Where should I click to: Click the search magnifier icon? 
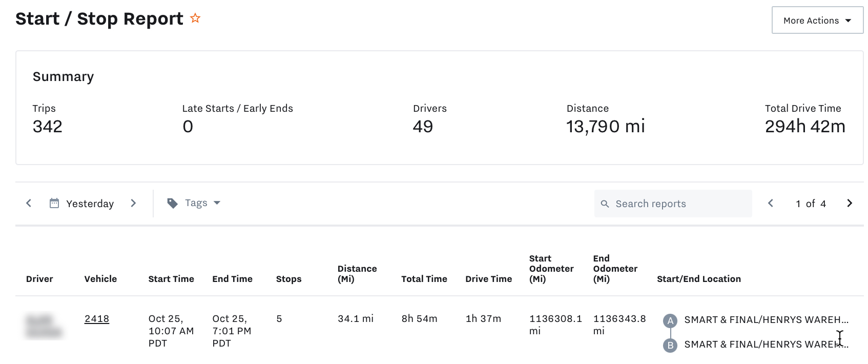[x=605, y=204]
